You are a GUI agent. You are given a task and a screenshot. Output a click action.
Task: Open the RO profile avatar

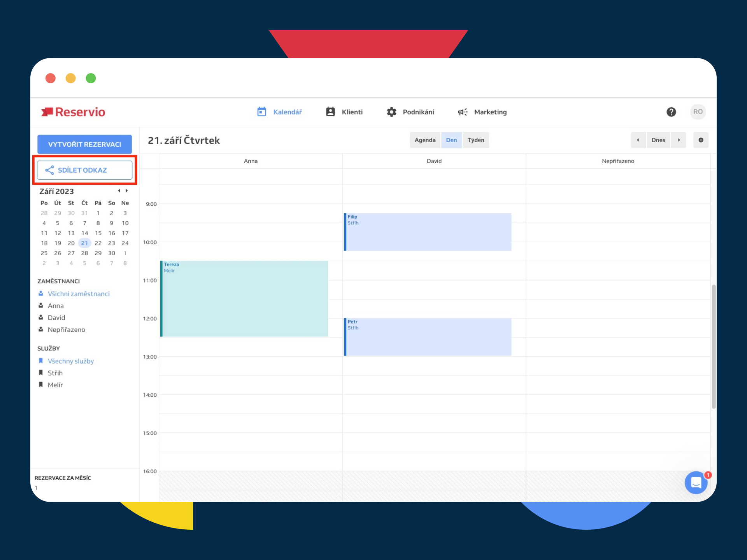click(x=698, y=112)
